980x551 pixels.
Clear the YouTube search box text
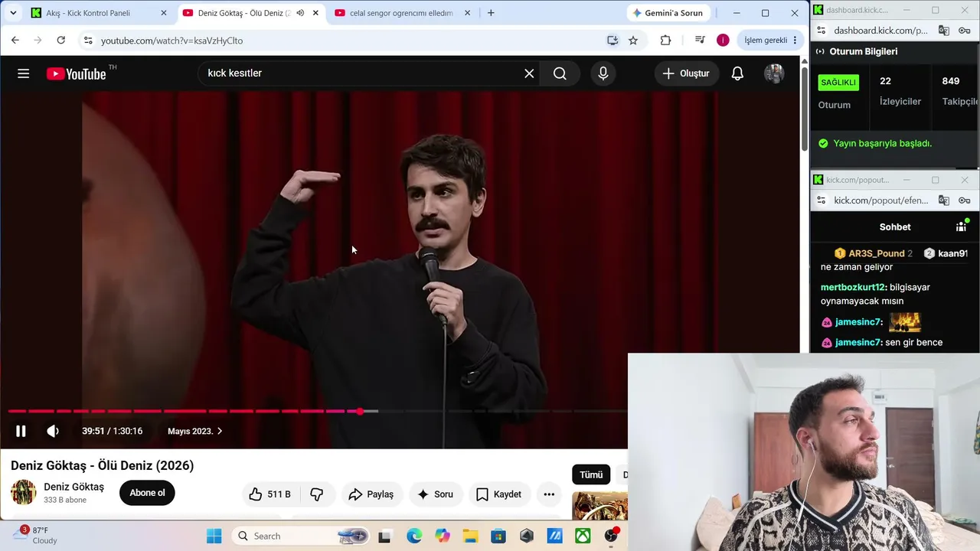(x=529, y=73)
